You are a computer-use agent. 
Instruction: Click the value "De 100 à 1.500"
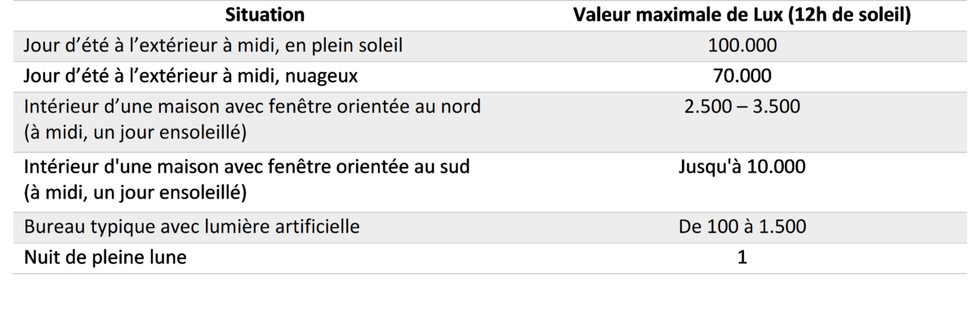point(742,227)
